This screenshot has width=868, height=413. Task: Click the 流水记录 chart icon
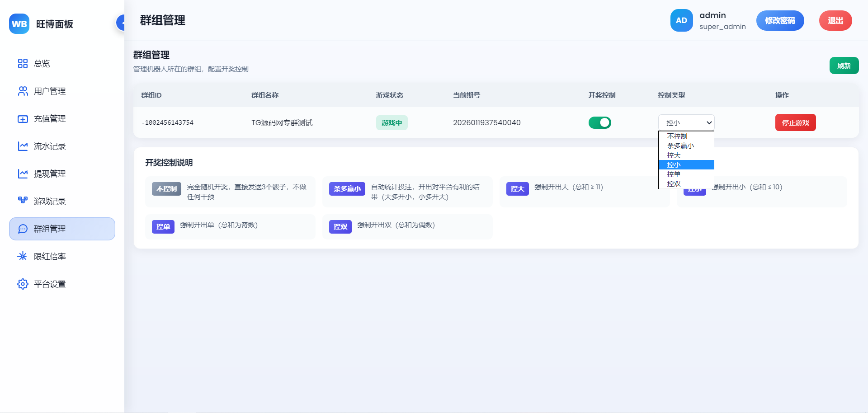pos(23,146)
